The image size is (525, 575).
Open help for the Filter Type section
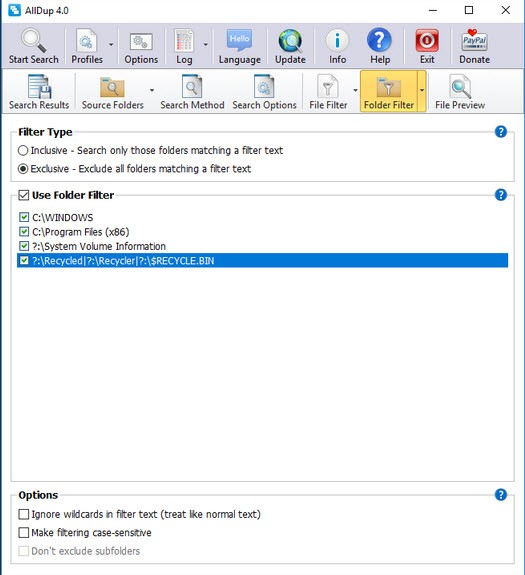[x=500, y=132]
